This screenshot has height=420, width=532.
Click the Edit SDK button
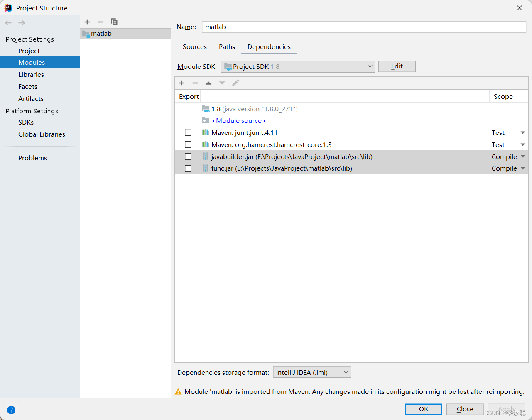pyautogui.click(x=397, y=66)
